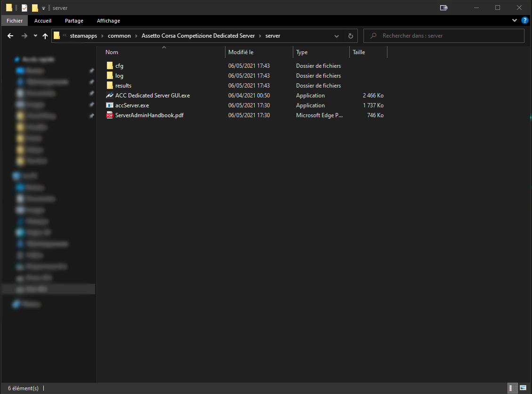Select the results folder icon
Screen dimensions: 532x394
pos(110,85)
